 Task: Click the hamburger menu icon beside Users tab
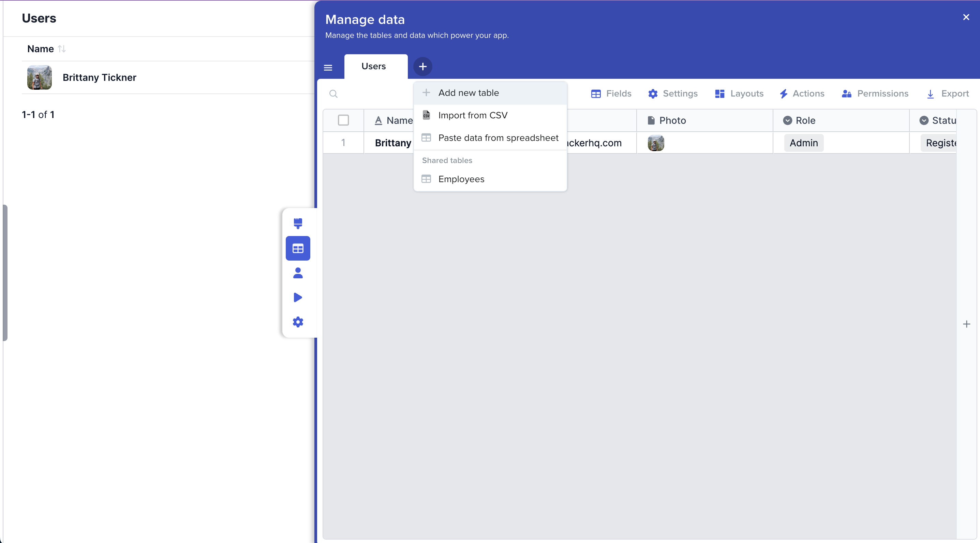pyautogui.click(x=328, y=68)
